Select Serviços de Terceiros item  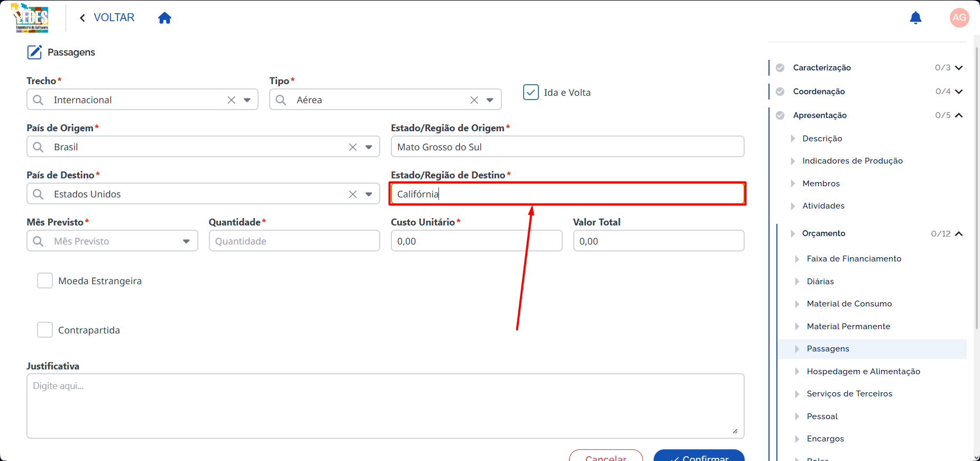pos(849,394)
